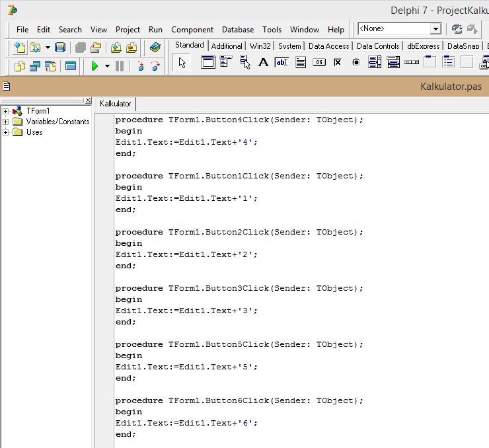Click Save current desktop icon
The image size is (489, 448).
[457, 28]
